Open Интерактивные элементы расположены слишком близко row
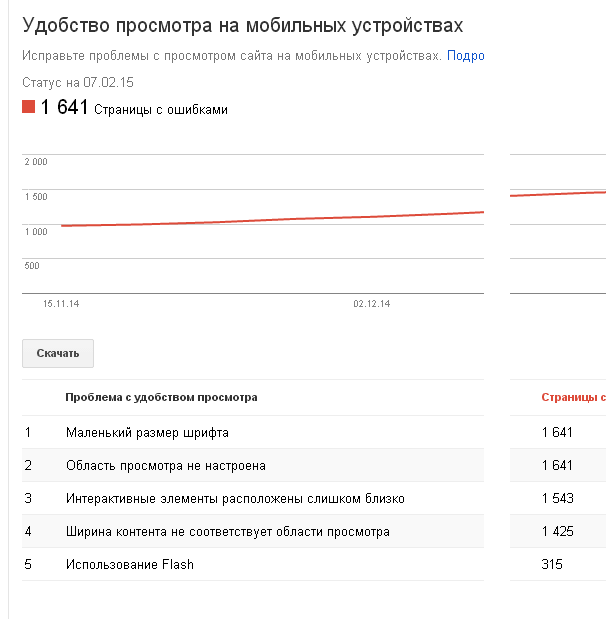Image resolution: width=606 pixels, height=619 pixels. (x=253, y=498)
